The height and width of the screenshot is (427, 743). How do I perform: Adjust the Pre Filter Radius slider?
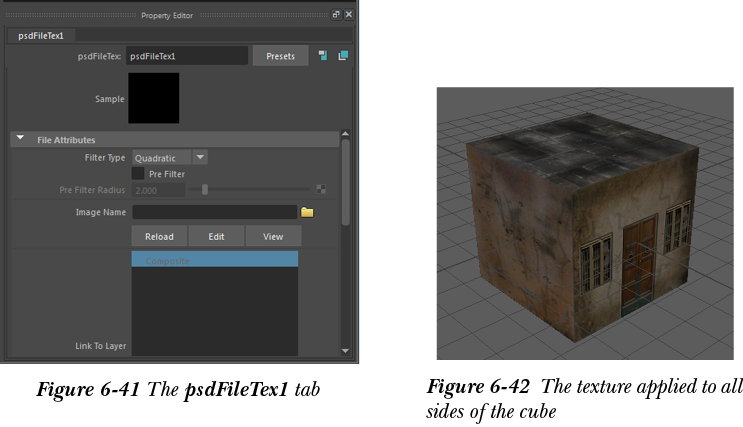205,189
